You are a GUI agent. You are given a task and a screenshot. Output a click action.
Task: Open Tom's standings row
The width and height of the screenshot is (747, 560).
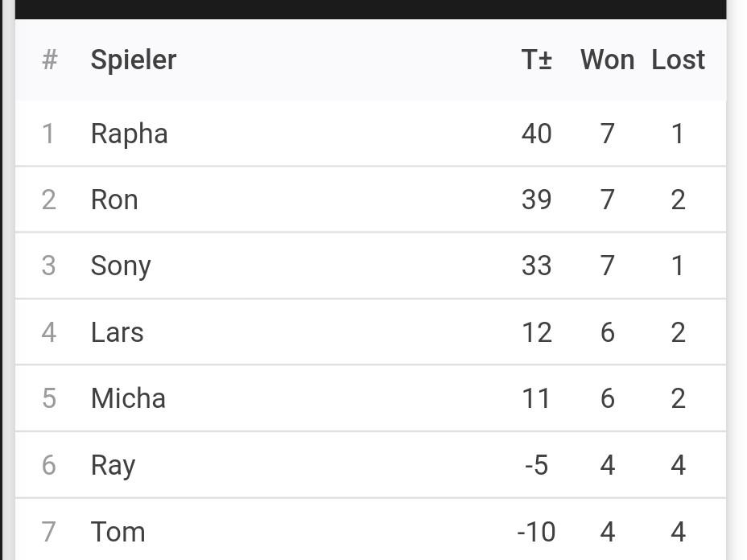point(370,530)
